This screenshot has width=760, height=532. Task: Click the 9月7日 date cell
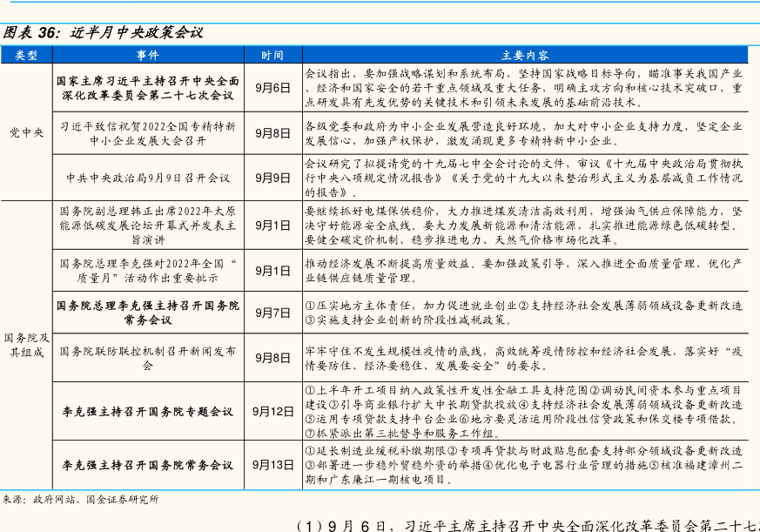point(272,313)
